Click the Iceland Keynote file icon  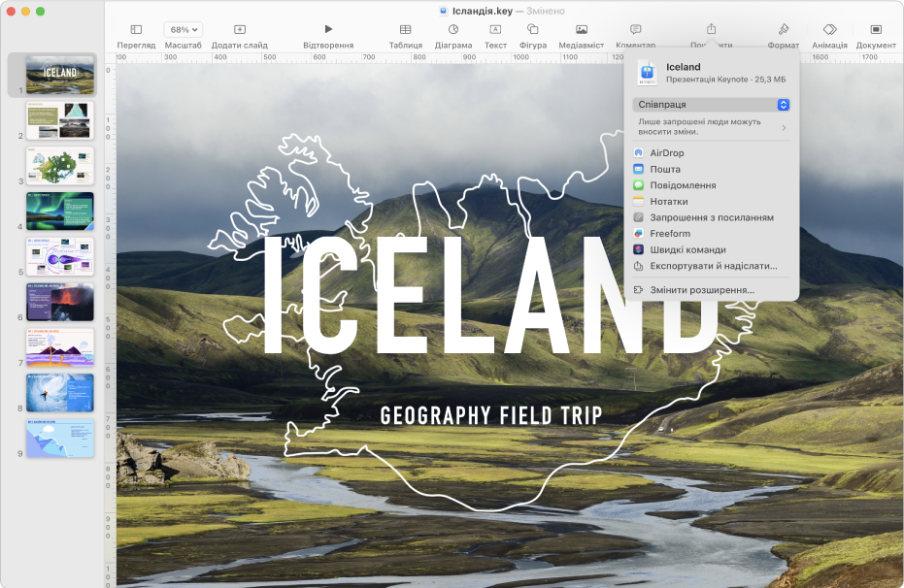[x=647, y=73]
